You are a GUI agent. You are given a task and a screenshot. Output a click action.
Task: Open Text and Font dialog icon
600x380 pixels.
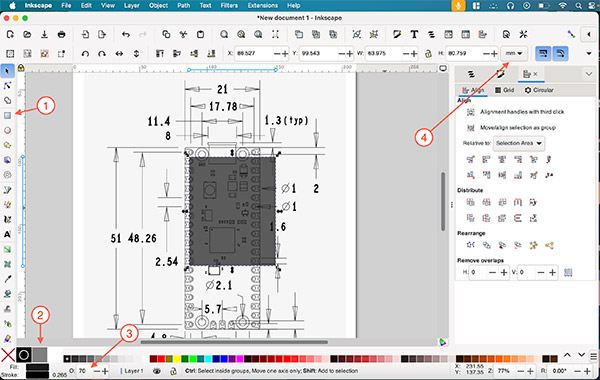point(414,34)
